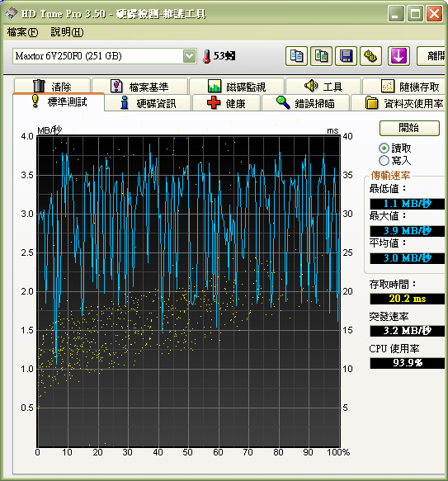Click the 傳輸速率 group label

(x=390, y=176)
